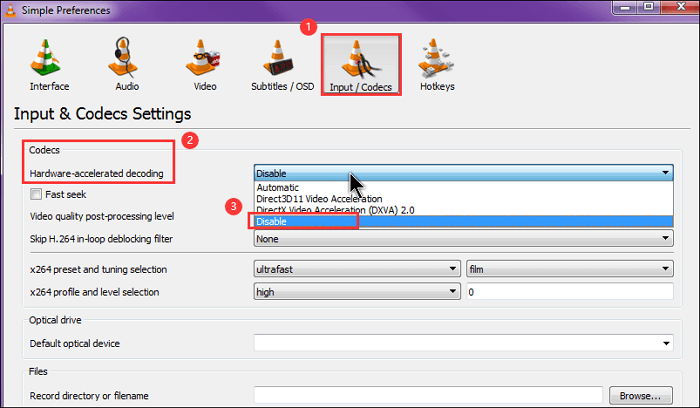The height and width of the screenshot is (408, 700).
Task: Open the Skip H.264 deblocking filter dropdown
Action: pyautogui.click(x=463, y=239)
